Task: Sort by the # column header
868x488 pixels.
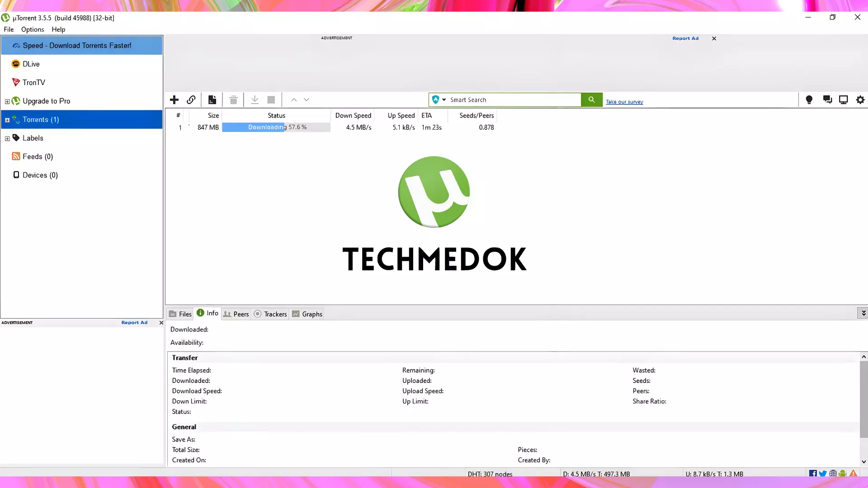Action: [178, 116]
